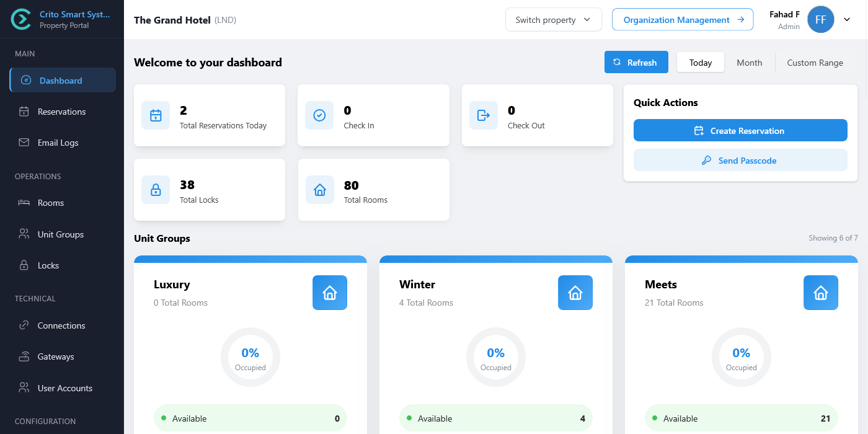868x434 pixels.
Task: Go to Rooms in the sidebar
Action: tap(63, 203)
